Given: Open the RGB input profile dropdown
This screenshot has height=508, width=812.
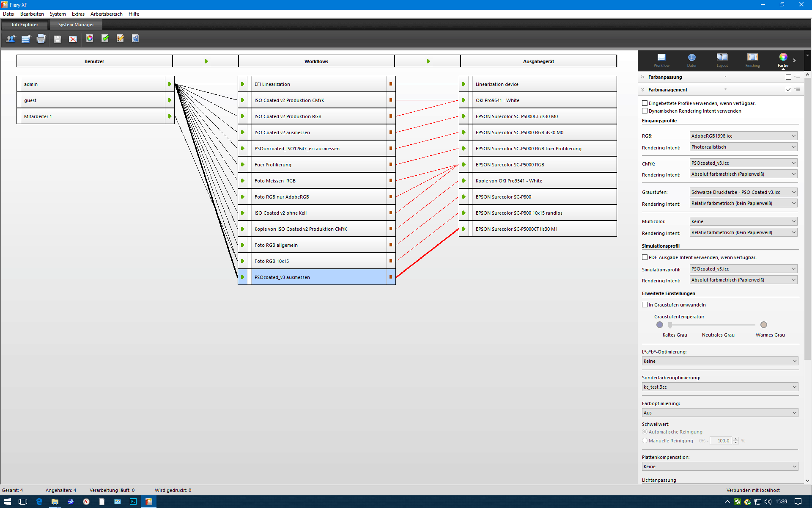Looking at the screenshot, I should pyautogui.click(x=743, y=136).
